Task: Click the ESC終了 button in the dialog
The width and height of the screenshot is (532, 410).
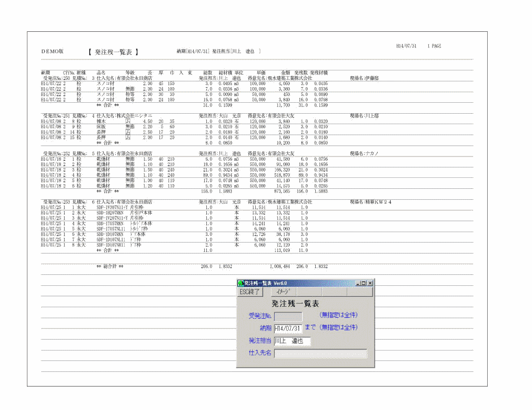Action: pyautogui.click(x=250, y=292)
